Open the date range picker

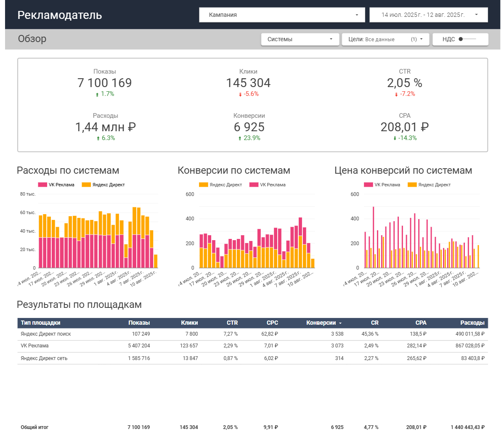click(x=428, y=15)
